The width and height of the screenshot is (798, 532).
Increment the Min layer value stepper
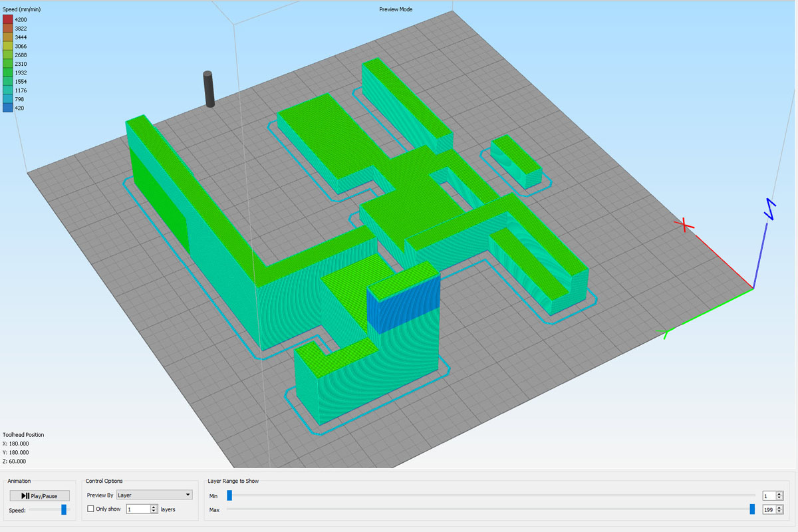(x=780, y=493)
